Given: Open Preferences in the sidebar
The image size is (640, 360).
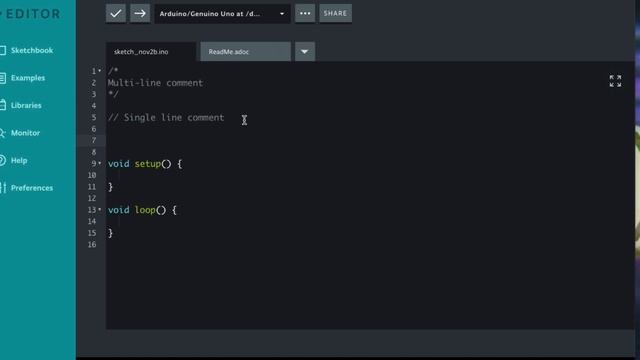Looking at the screenshot, I should tap(32, 188).
